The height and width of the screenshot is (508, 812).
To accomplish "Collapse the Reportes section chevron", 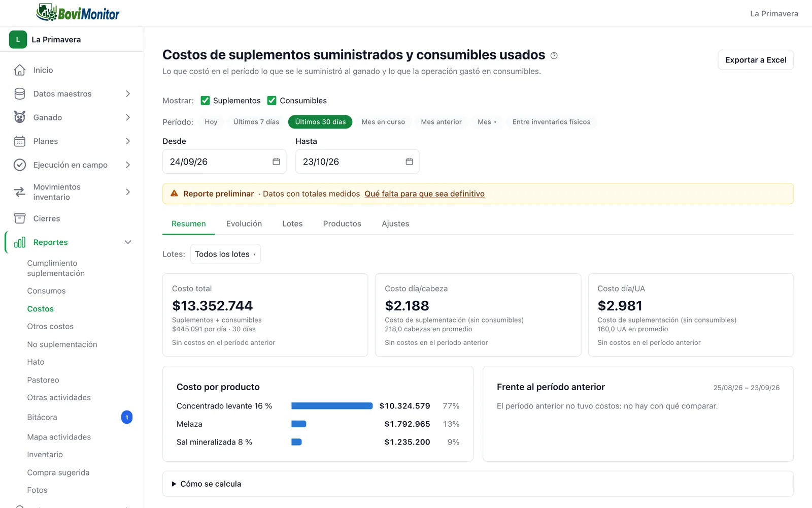I will pos(128,242).
